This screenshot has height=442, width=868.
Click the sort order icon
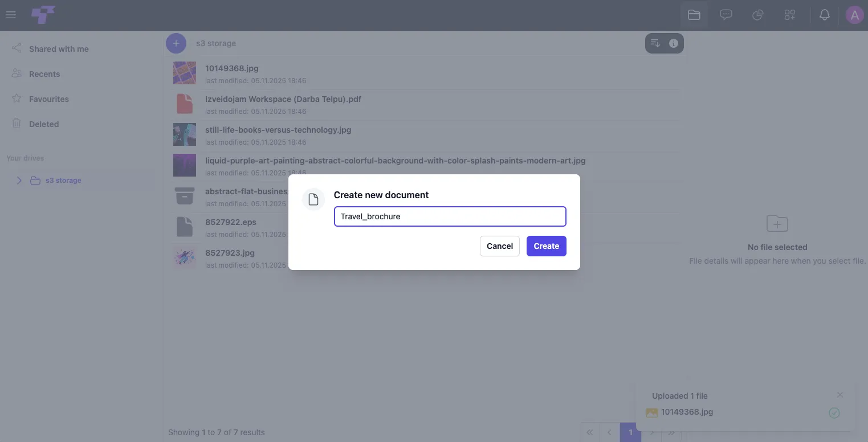pos(655,43)
